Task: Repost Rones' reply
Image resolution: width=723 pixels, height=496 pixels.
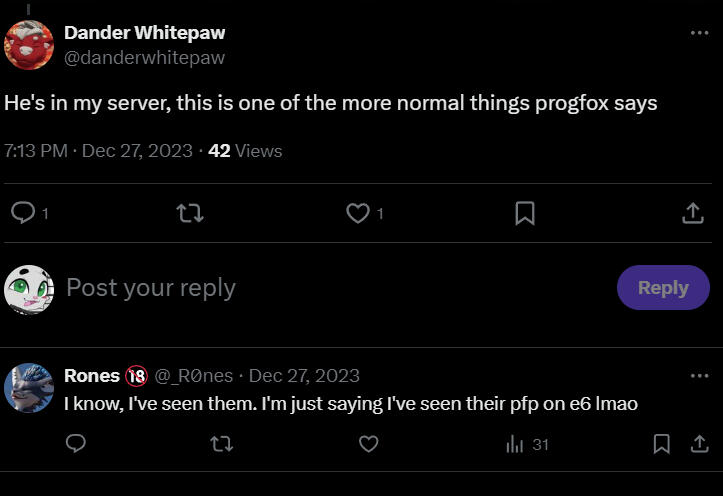Action: [x=222, y=444]
